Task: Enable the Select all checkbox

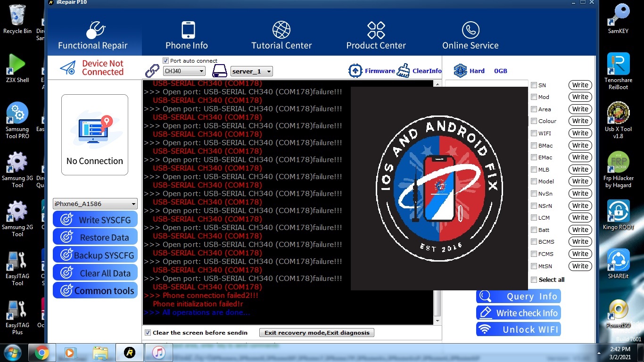Action: [x=534, y=280]
